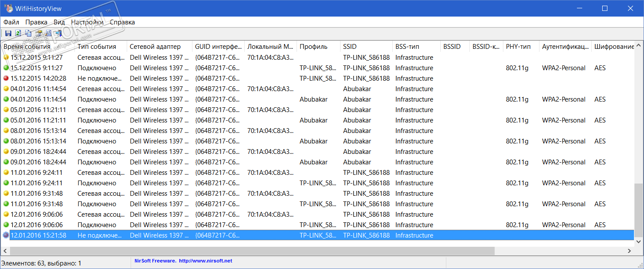Click the vertical scrollbar up arrow
The width and height of the screenshot is (644, 269).
click(638, 45)
